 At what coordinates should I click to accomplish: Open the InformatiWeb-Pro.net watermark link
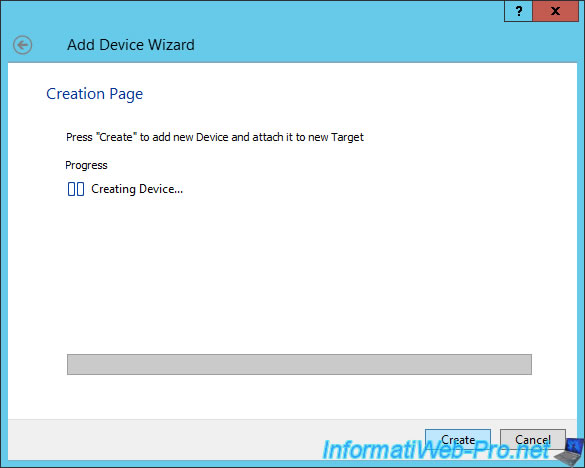click(x=435, y=450)
